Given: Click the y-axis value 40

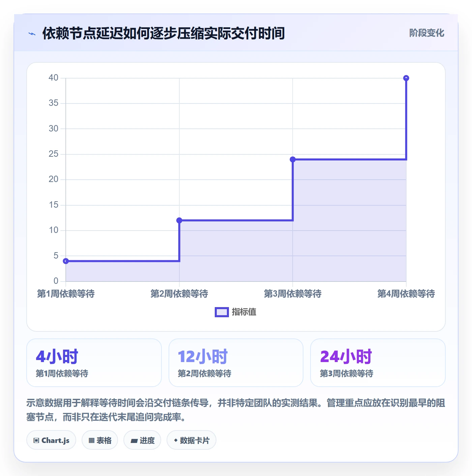Looking at the screenshot, I should pos(54,78).
